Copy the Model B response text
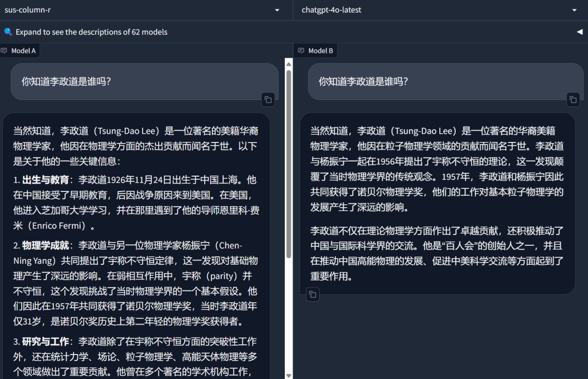The width and height of the screenshot is (588, 379). coord(313,295)
